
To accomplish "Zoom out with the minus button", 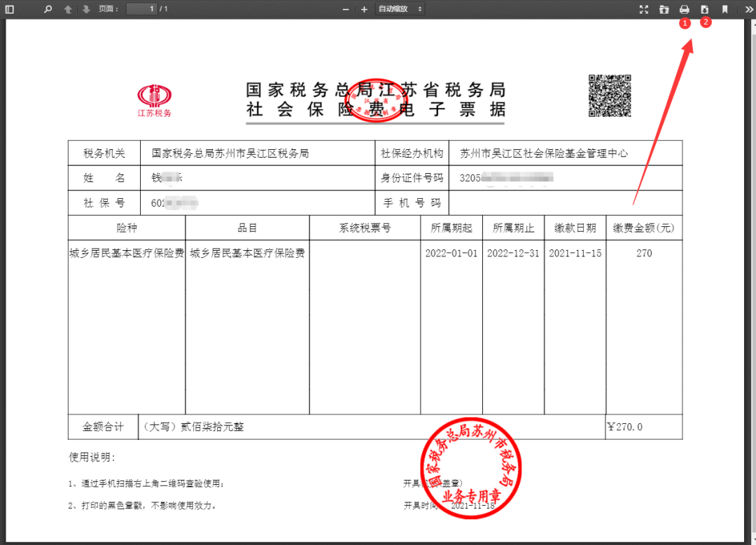I will pyautogui.click(x=346, y=9).
